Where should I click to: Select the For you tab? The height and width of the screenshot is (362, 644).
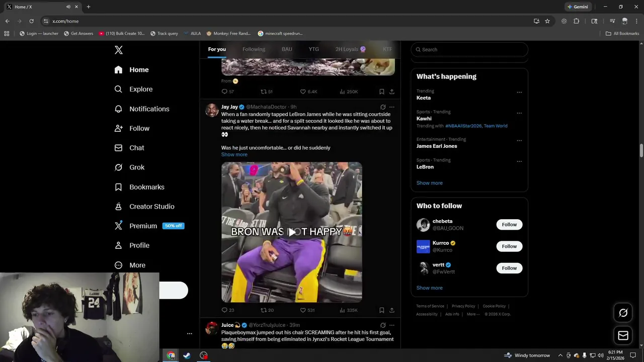[x=217, y=49]
